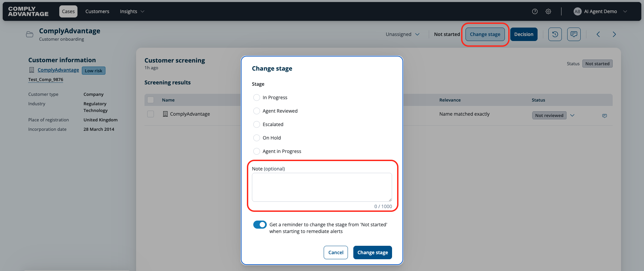Click the Not reviewed status badge
Screen dimensions: 644x271
coord(549,115)
